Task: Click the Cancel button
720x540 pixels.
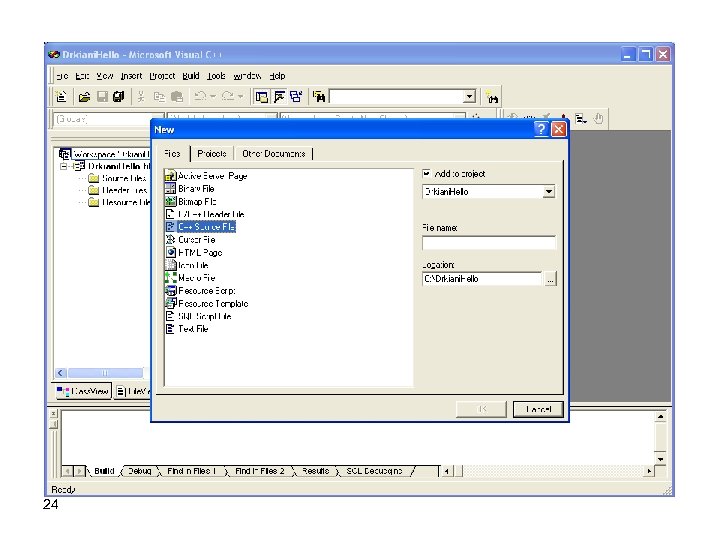Action: point(538,409)
